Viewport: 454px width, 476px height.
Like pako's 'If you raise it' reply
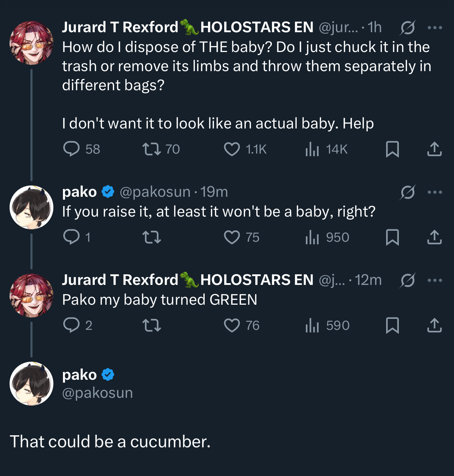pyautogui.click(x=232, y=237)
